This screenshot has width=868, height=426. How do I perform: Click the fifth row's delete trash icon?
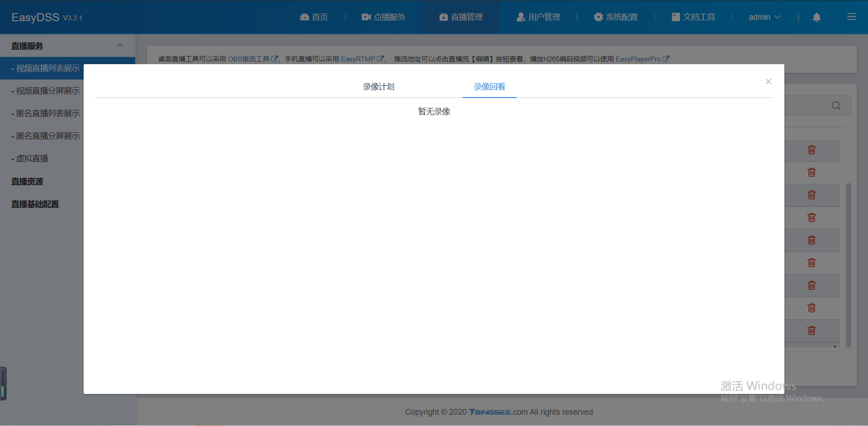click(811, 240)
